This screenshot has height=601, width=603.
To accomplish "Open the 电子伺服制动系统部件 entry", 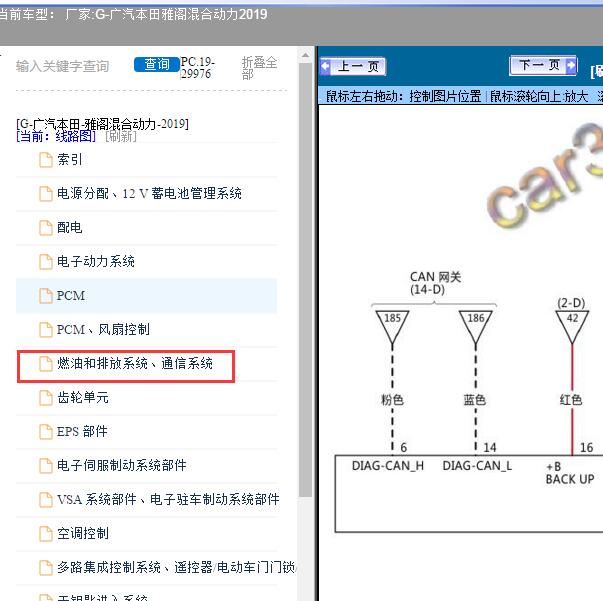I will pyautogui.click(x=122, y=466).
